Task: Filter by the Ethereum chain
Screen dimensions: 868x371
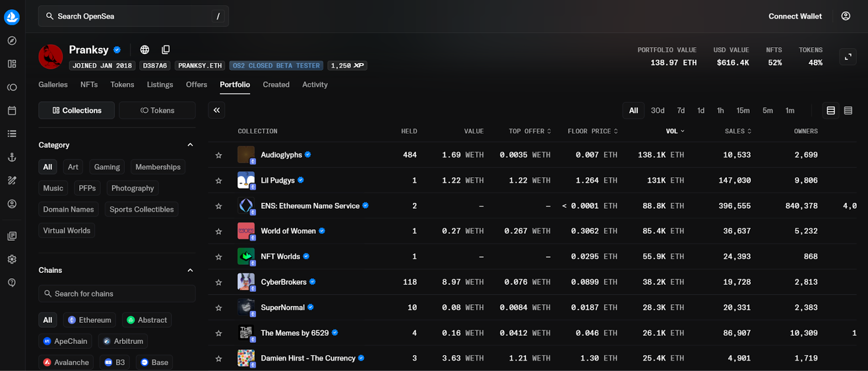Action: pos(90,320)
